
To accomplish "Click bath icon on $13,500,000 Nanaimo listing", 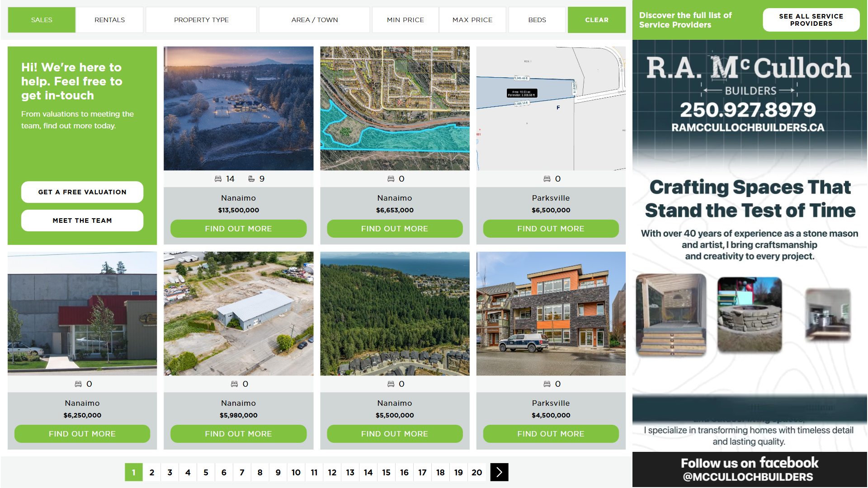I will [251, 179].
